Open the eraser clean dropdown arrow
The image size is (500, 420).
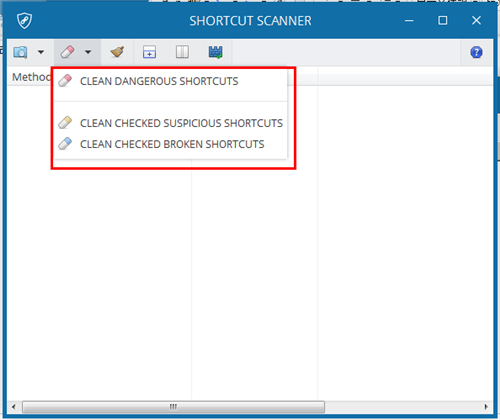click(x=88, y=52)
